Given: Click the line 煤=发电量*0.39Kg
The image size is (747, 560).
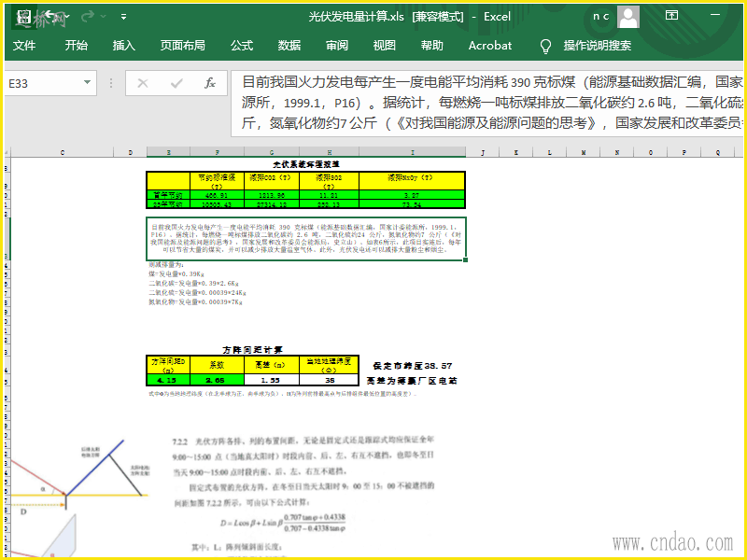Looking at the screenshot, I should click(x=176, y=273).
